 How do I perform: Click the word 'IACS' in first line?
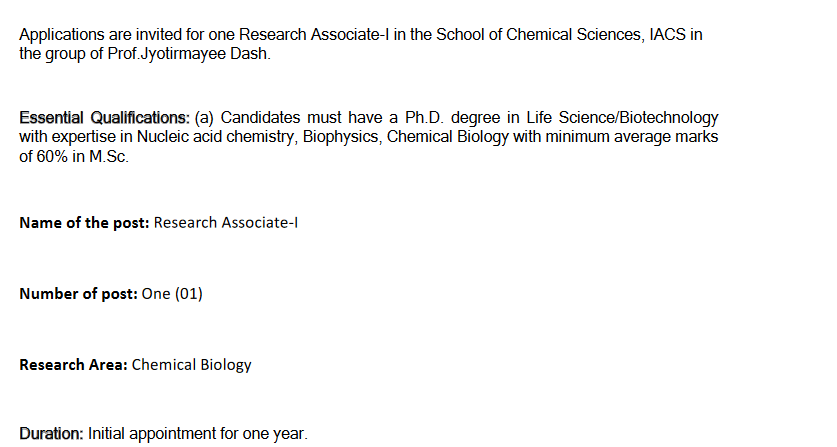667,35
